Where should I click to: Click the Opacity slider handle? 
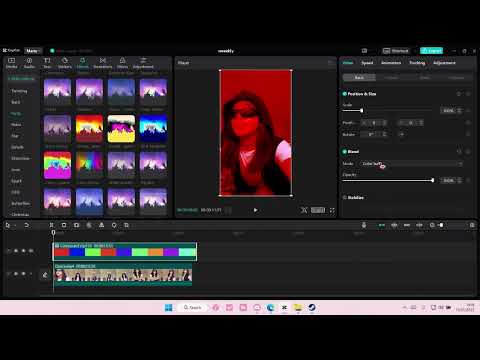[432, 180]
